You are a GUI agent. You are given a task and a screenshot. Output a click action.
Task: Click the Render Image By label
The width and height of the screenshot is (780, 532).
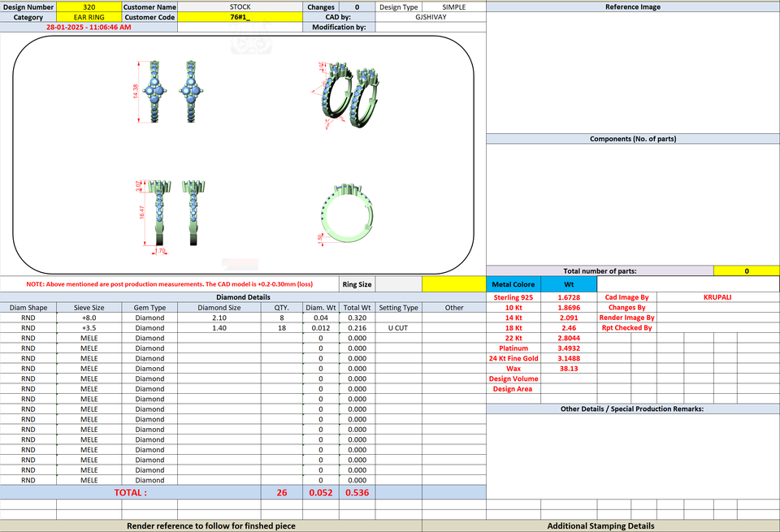[x=626, y=318]
